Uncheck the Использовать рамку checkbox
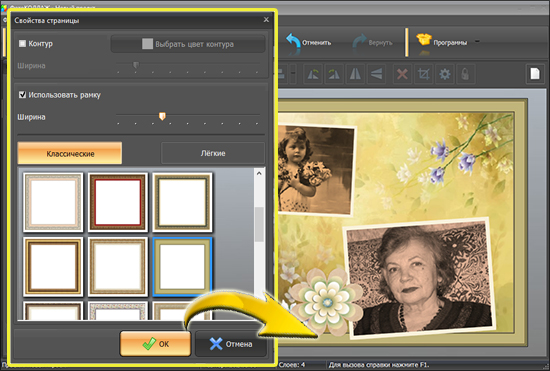This screenshot has width=550, height=371. [22, 95]
